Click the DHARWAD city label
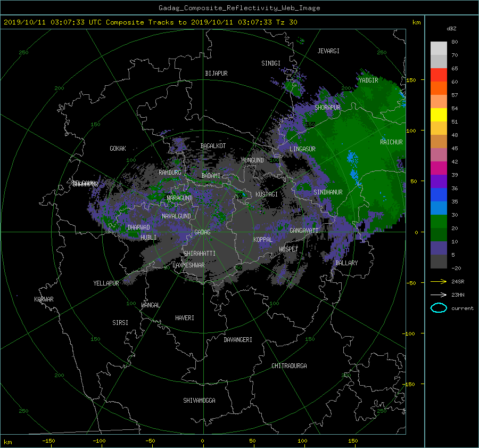Viewport: 479px width, 448px height. coord(138,227)
